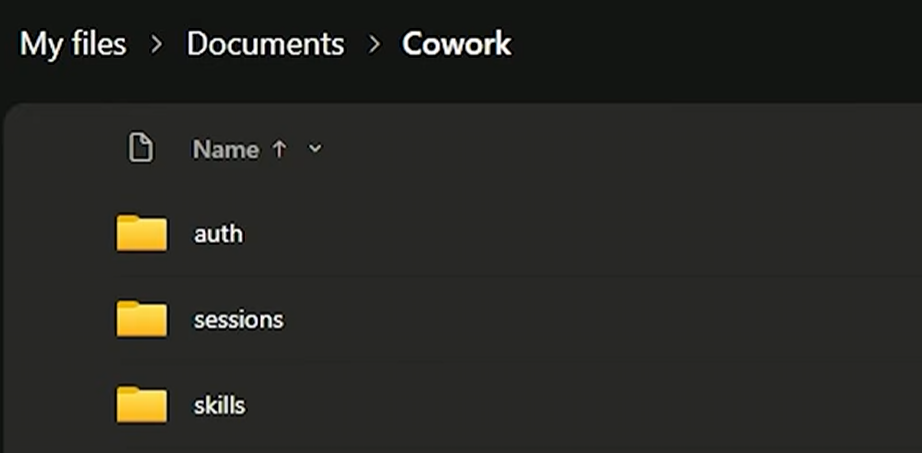Click empty header area right of Name
922x453 pixels.
(x=588, y=149)
